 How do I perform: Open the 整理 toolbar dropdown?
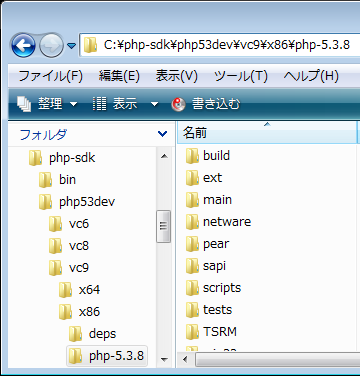[47, 104]
